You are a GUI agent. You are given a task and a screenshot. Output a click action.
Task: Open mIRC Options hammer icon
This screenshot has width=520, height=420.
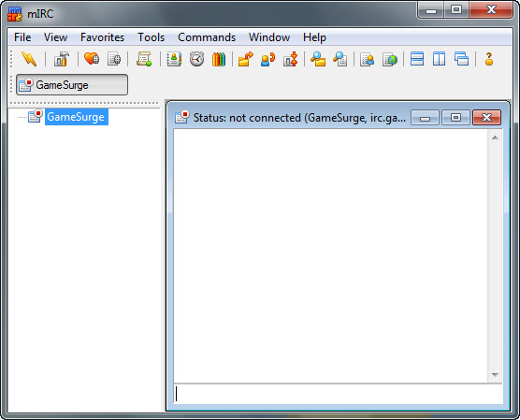[62, 59]
